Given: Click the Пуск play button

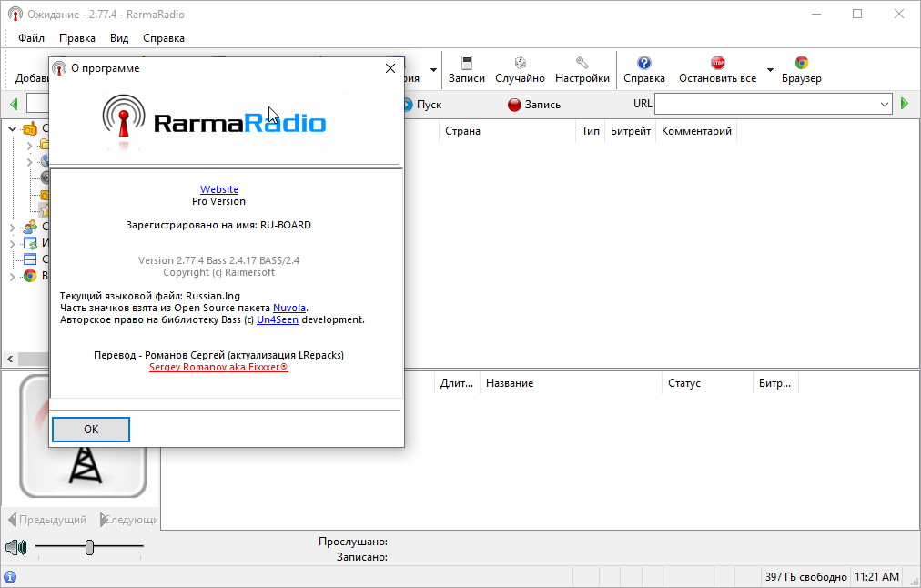Looking at the screenshot, I should 422,105.
